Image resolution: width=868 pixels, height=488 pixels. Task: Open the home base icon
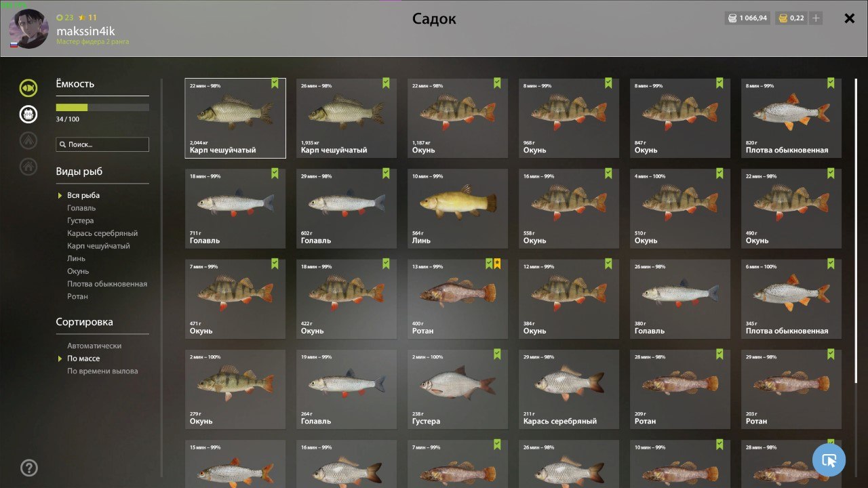coord(28,165)
